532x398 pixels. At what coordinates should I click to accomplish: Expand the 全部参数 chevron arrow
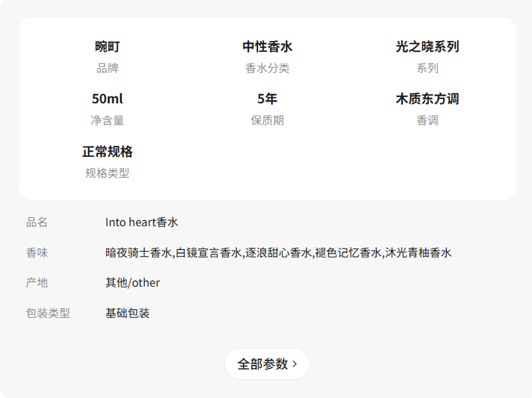[295, 364]
